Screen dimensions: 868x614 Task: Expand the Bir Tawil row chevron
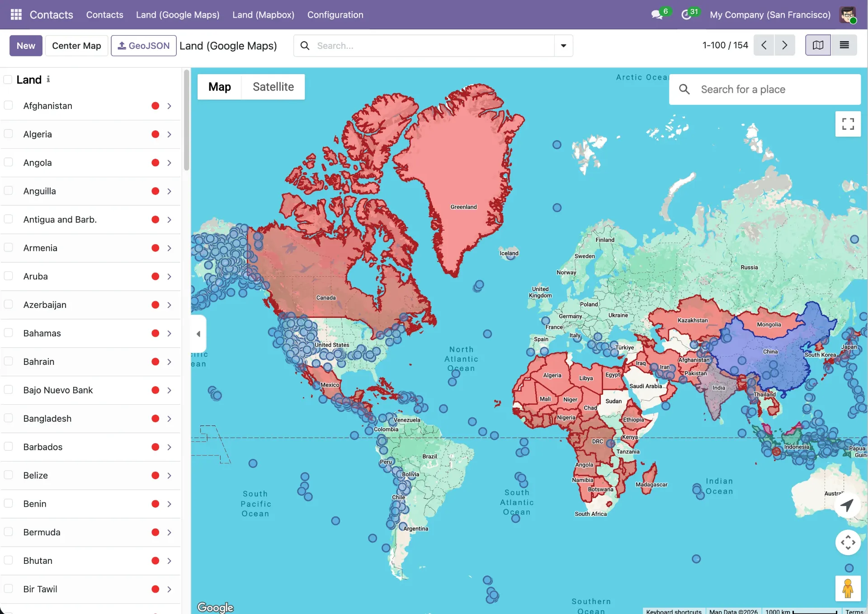coord(169,589)
